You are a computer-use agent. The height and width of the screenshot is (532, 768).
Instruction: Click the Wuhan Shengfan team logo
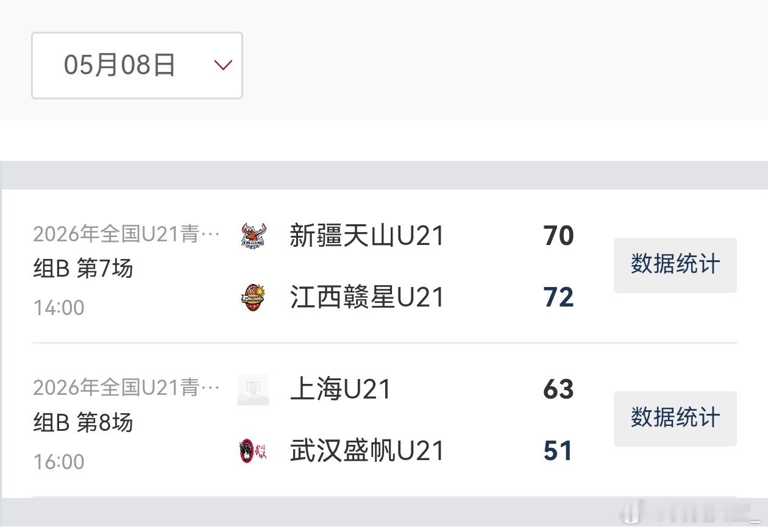[x=253, y=451]
